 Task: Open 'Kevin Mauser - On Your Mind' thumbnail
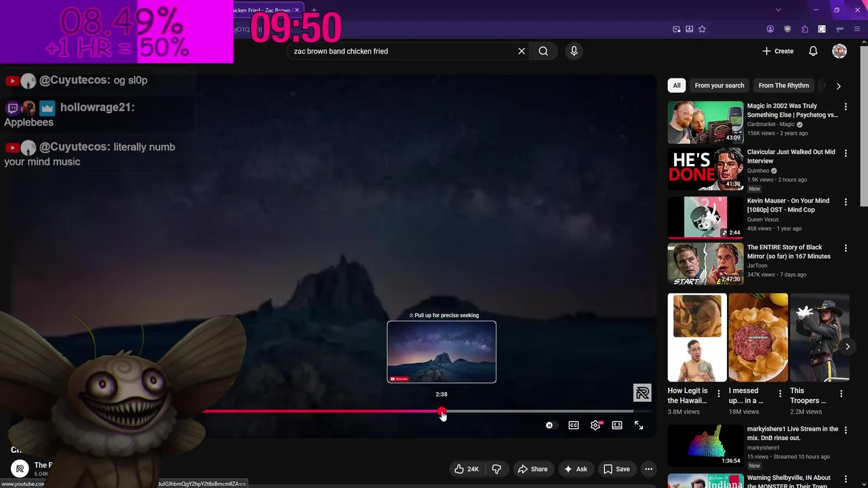(705, 218)
